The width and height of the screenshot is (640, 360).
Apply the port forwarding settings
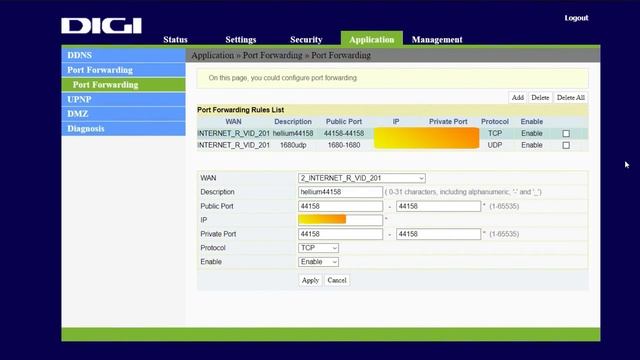[x=310, y=280]
